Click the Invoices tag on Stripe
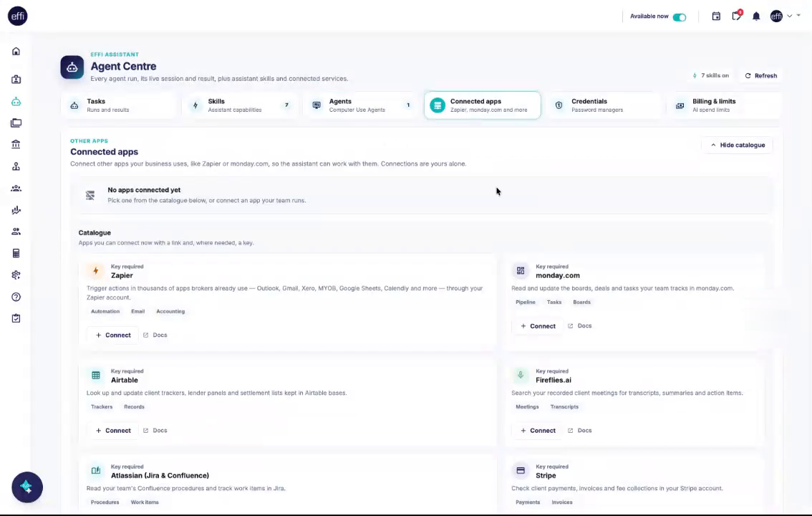 coord(562,502)
